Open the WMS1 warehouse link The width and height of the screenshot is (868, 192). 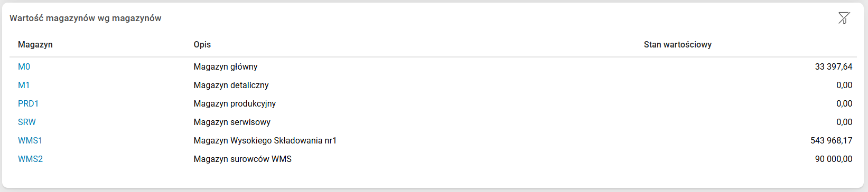tap(30, 140)
